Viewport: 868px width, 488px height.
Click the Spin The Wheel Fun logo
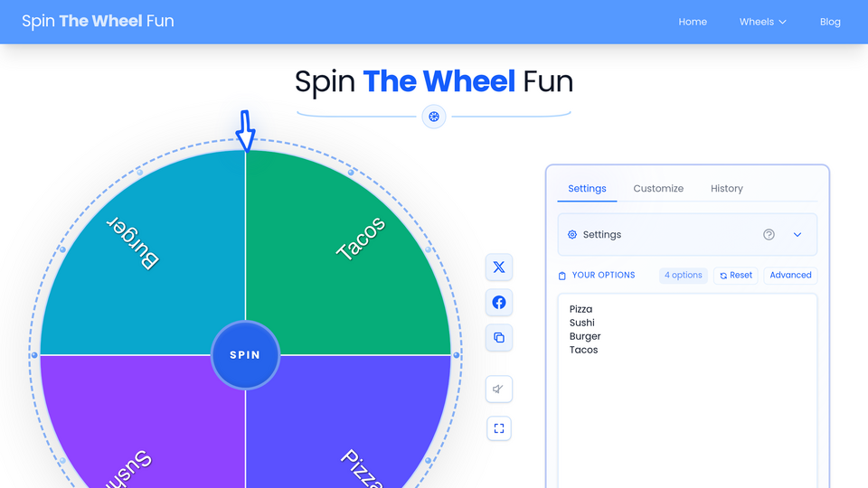(98, 21)
